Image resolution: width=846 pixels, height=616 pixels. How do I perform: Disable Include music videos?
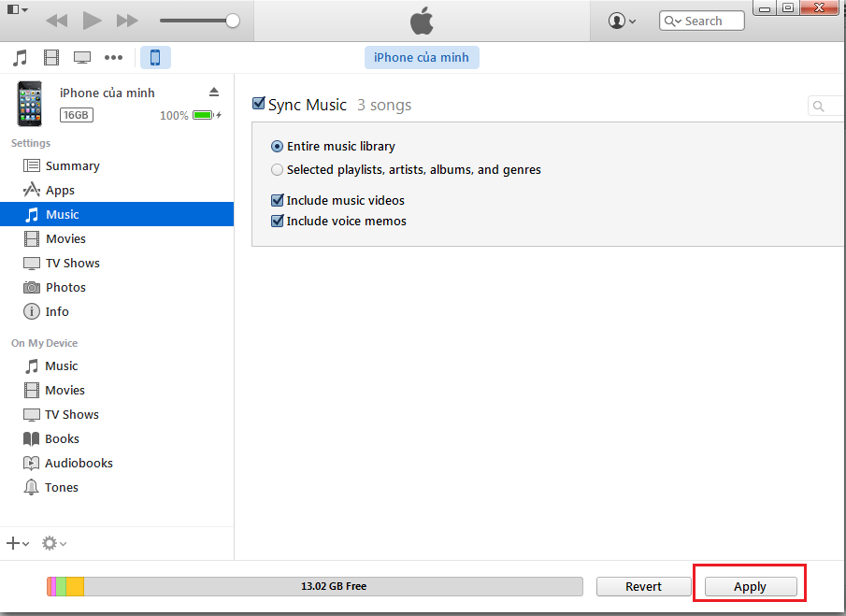(x=277, y=200)
